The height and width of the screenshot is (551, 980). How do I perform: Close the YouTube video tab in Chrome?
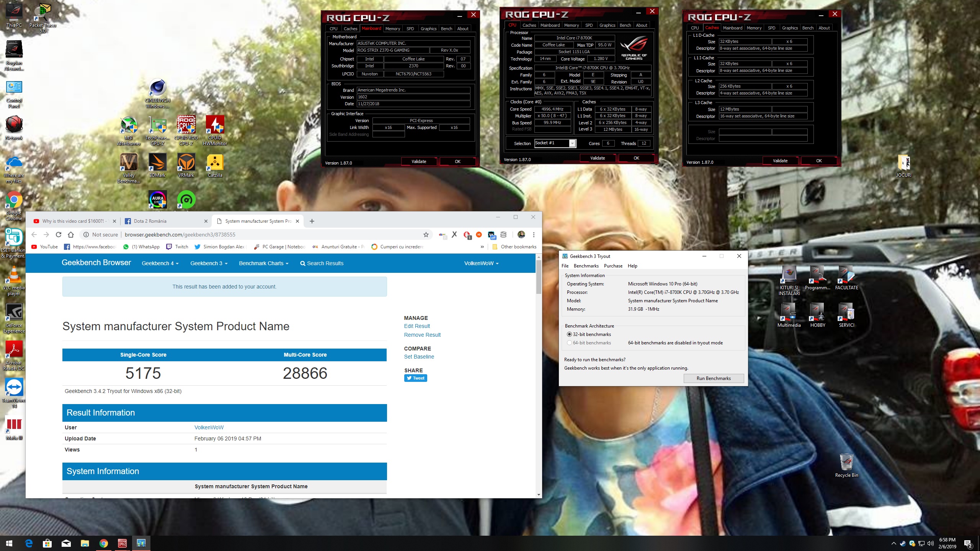point(114,221)
